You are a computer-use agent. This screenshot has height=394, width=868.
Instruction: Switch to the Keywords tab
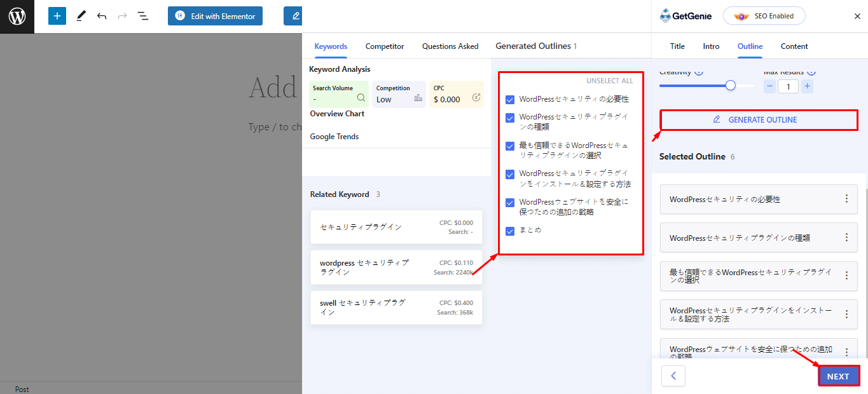click(331, 46)
